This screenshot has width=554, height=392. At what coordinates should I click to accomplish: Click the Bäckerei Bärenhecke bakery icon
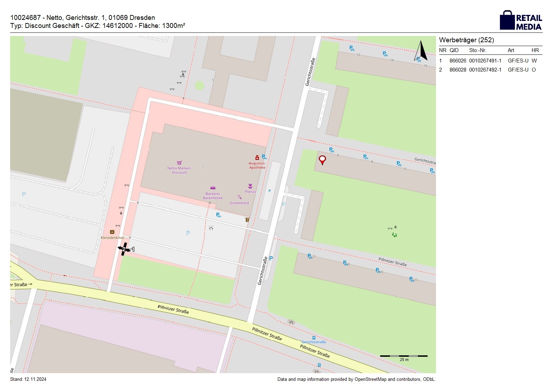[x=213, y=188]
